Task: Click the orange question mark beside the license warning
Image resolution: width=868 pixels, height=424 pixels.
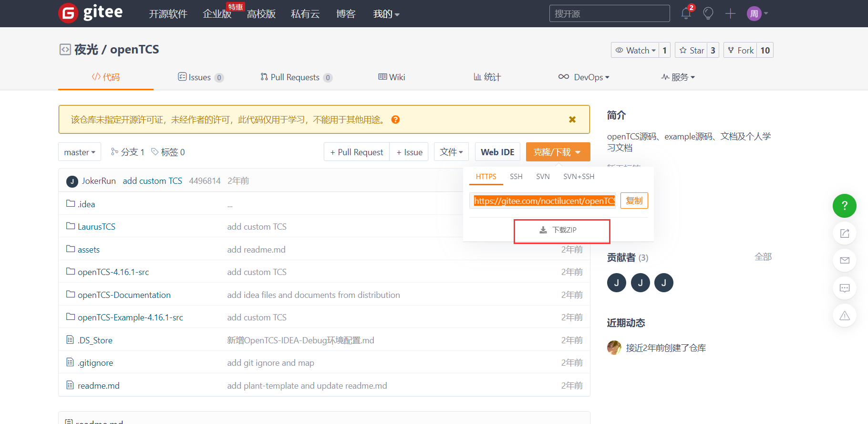Action: 395,119
